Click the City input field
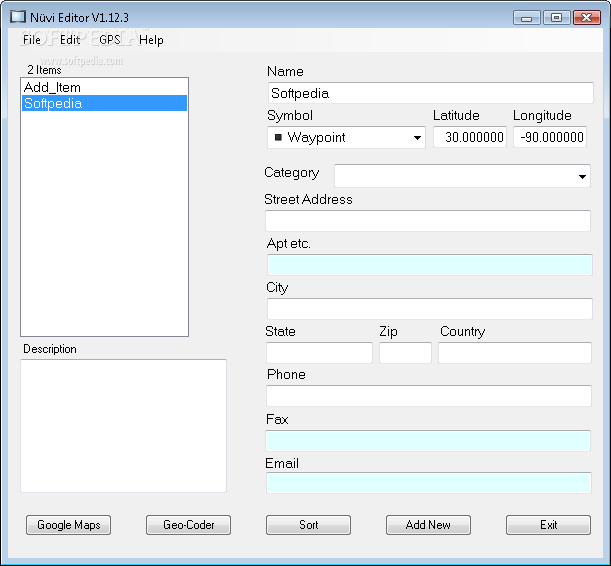Image resolution: width=611 pixels, height=566 pixels. pos(430,309)
